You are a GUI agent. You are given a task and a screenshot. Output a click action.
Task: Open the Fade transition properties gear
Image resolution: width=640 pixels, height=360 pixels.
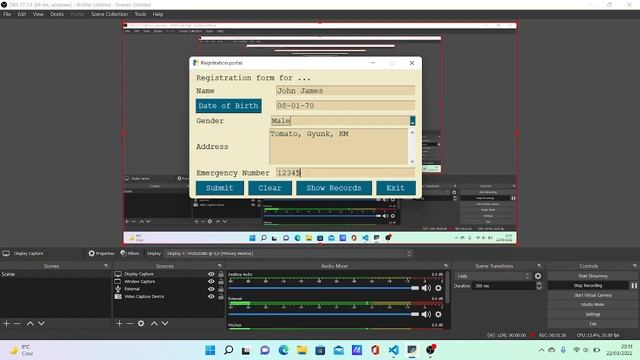(538, 276)
